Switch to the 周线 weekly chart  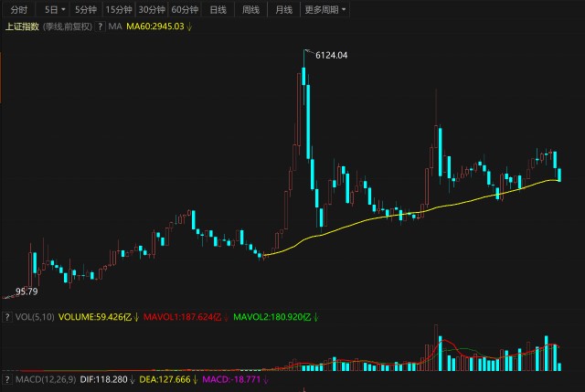(250, 9)
